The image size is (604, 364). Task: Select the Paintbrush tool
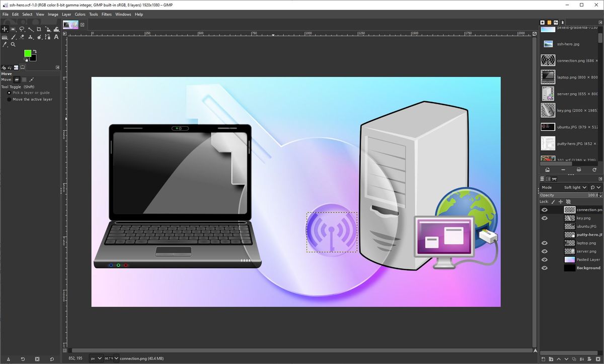click(13, 37)
